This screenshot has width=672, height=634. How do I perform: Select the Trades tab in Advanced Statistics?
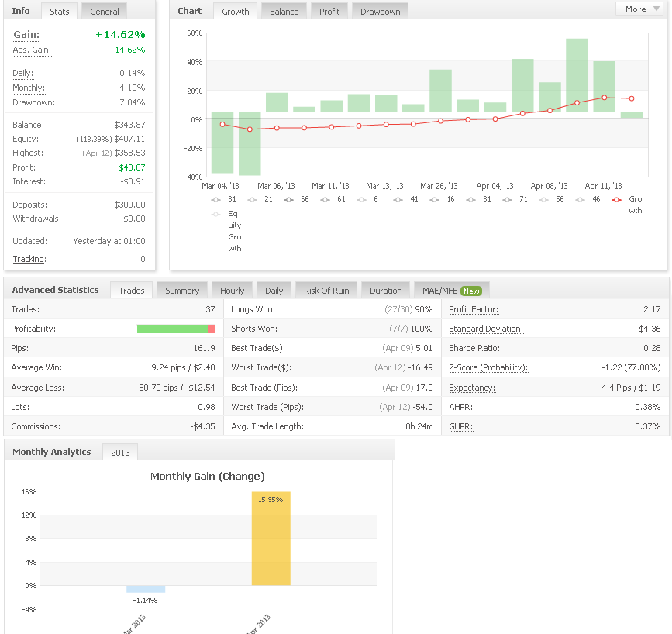click(132, 291)
